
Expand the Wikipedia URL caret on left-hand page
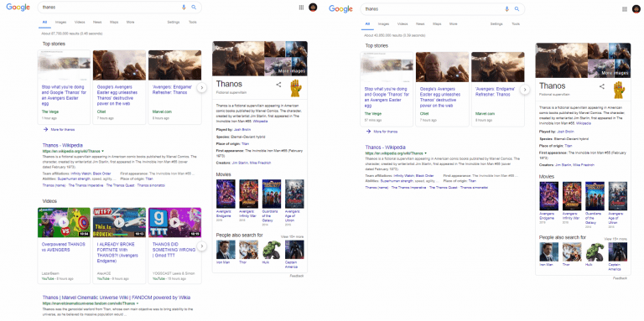102,151
